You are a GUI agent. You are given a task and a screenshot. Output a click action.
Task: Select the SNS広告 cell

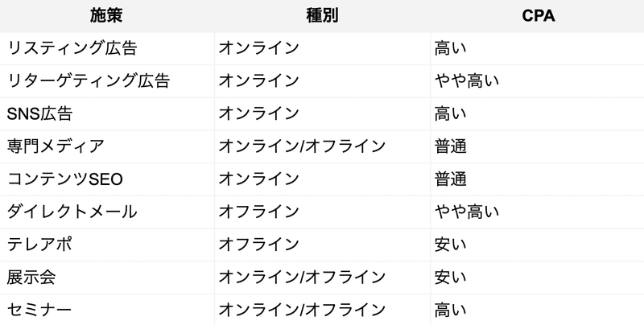click(x=107, y=113)
